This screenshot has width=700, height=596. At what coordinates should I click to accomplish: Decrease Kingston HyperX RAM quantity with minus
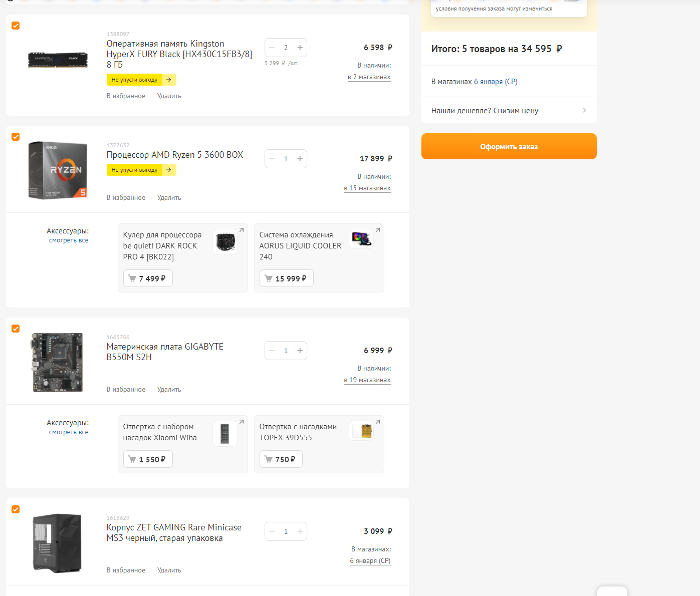click(x=272, y=48)
